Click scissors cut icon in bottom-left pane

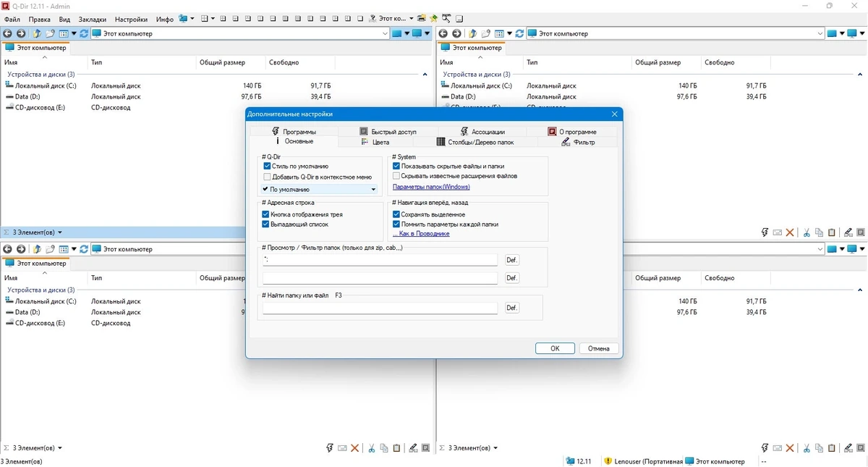pyautogui.click(x=372, y=448)
